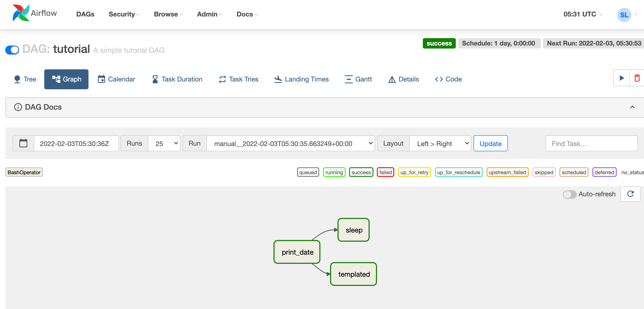Open the Runs count dropdown
This screenshot has height=309, width=644.
point(164,143)
